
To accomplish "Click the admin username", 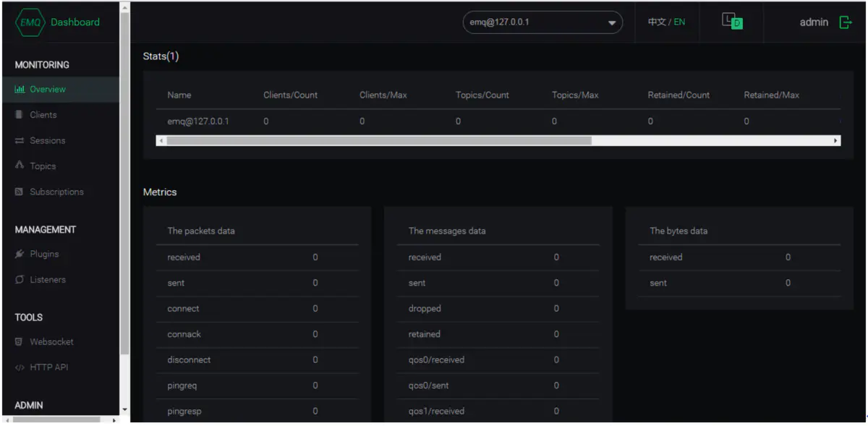I will point(814,22).
